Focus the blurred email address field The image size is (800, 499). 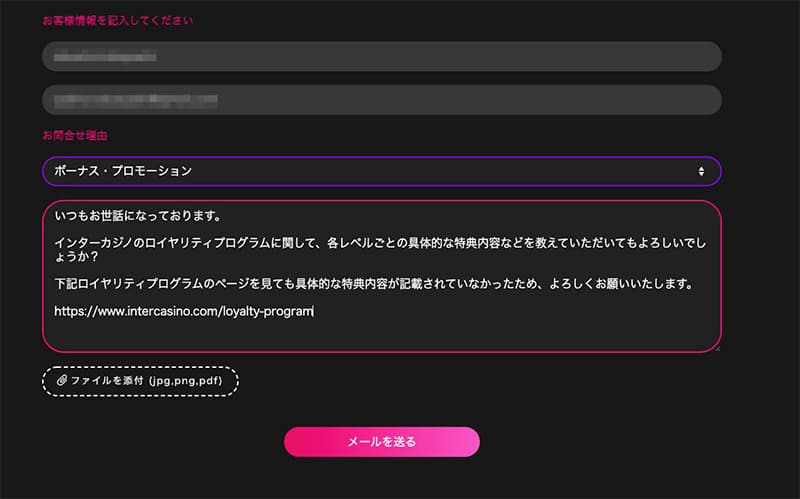pos(382,99)
